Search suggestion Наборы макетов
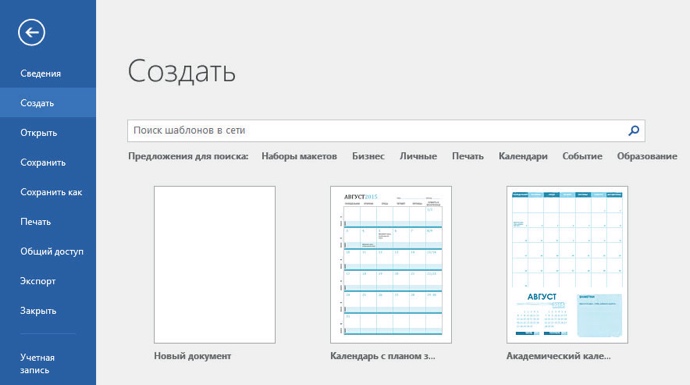This screenshot has width=690, height=385. pyautogui.click(x=299, y=156)
